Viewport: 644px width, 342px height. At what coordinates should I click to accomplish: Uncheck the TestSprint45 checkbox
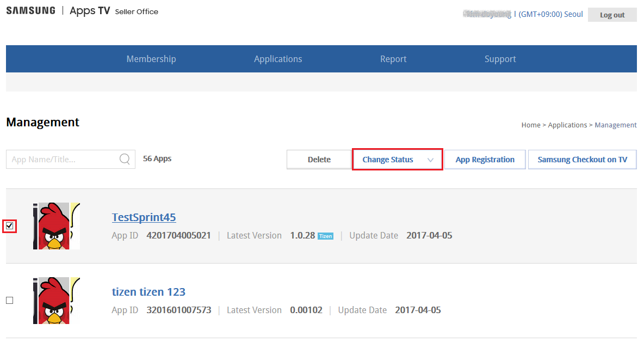[x=9, y=226]
